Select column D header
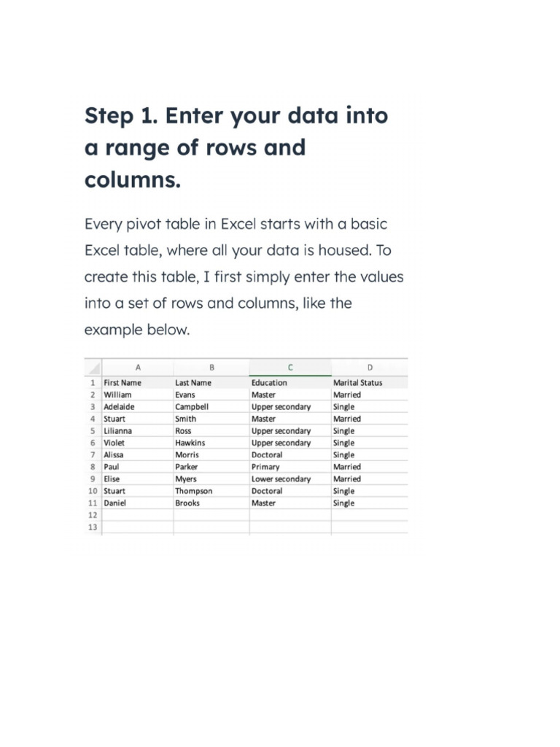Viewport: 560px width, 747px height. (370, 368)
